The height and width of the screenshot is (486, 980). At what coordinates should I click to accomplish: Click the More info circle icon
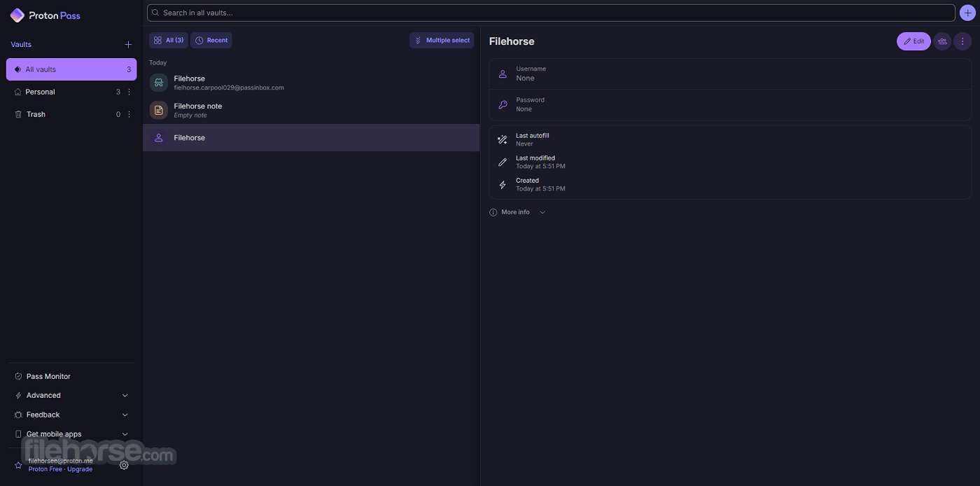coord(493,212)
